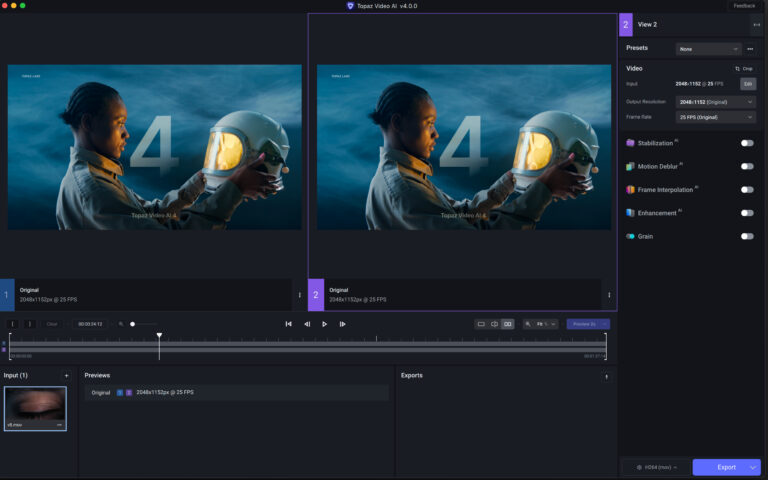Click the Edit input settings button

[748, 84]
